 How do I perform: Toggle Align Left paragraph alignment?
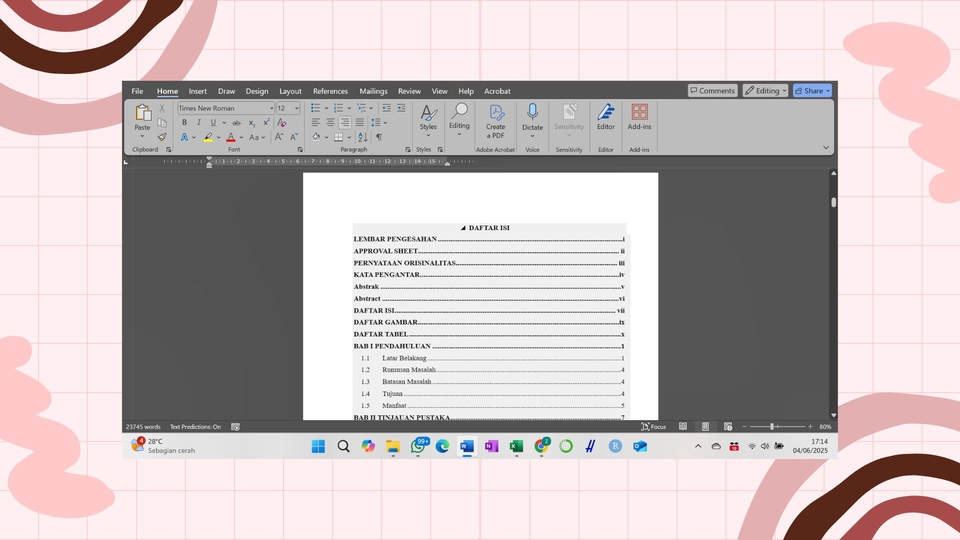pos(315,122)
